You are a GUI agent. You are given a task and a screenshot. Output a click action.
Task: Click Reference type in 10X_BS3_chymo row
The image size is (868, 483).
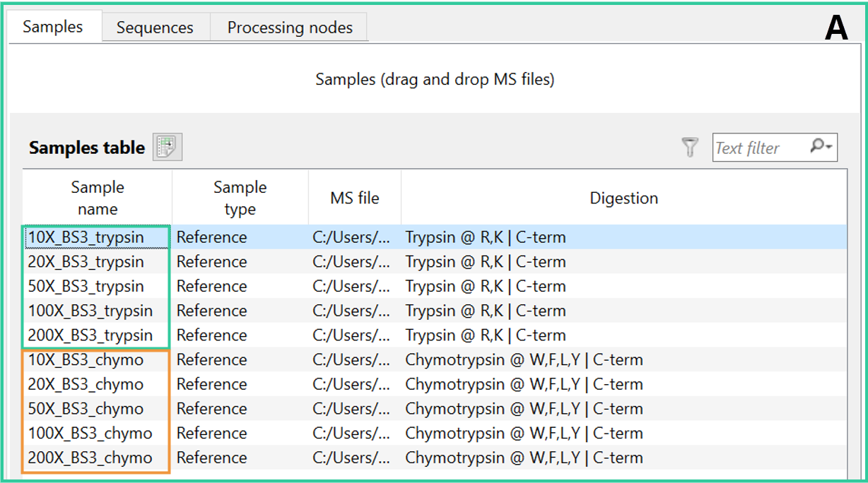tap(212, 360)
